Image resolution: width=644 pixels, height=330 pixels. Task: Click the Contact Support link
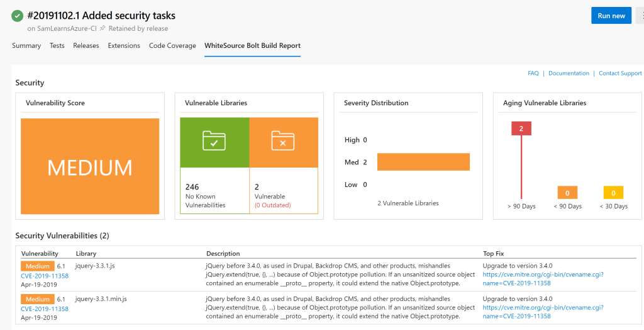point(620,74)
